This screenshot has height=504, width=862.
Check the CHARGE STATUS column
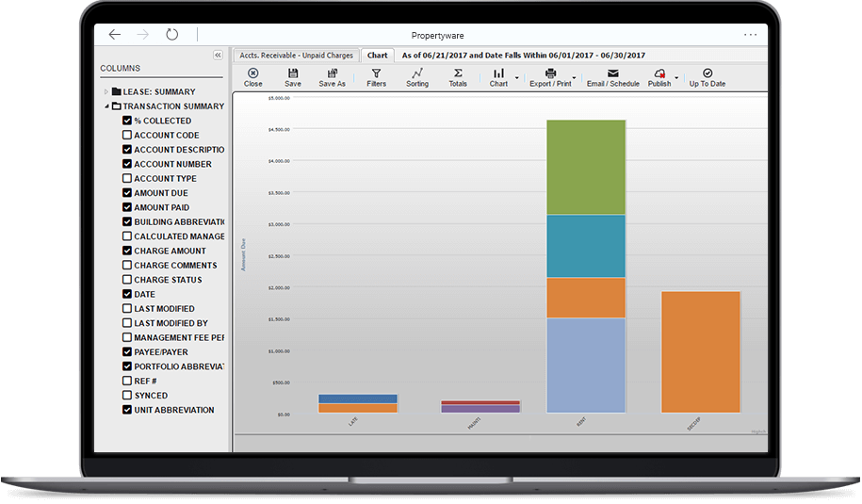coord(127,279)
